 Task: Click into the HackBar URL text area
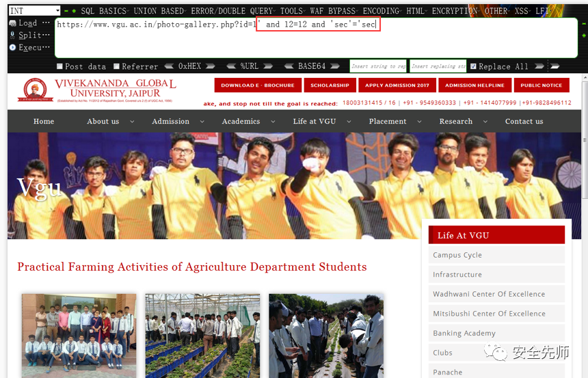(316, 38)
